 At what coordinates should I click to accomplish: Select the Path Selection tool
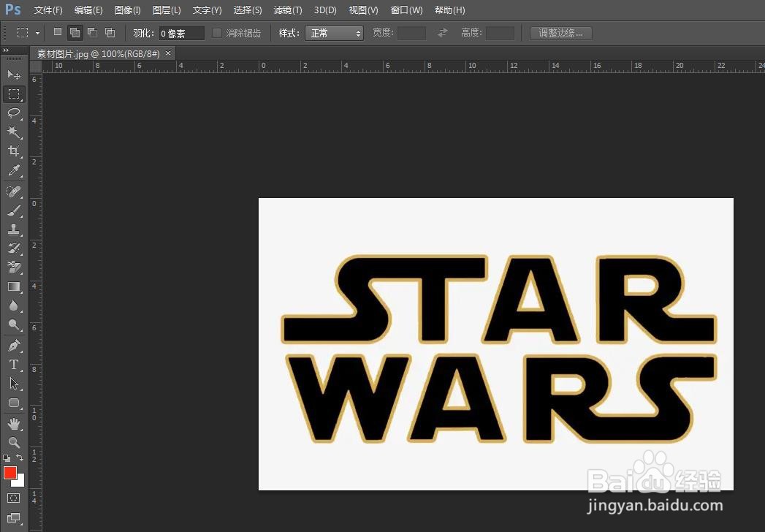tap(14, 384)
